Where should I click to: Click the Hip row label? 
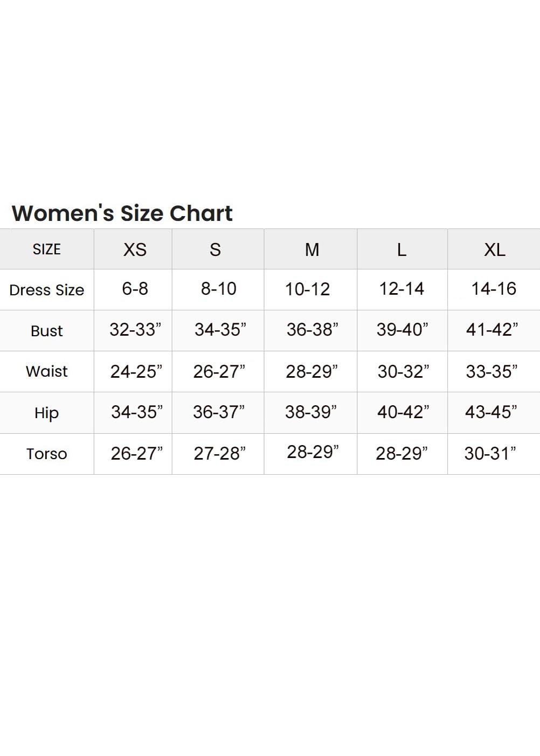[46, 413]
